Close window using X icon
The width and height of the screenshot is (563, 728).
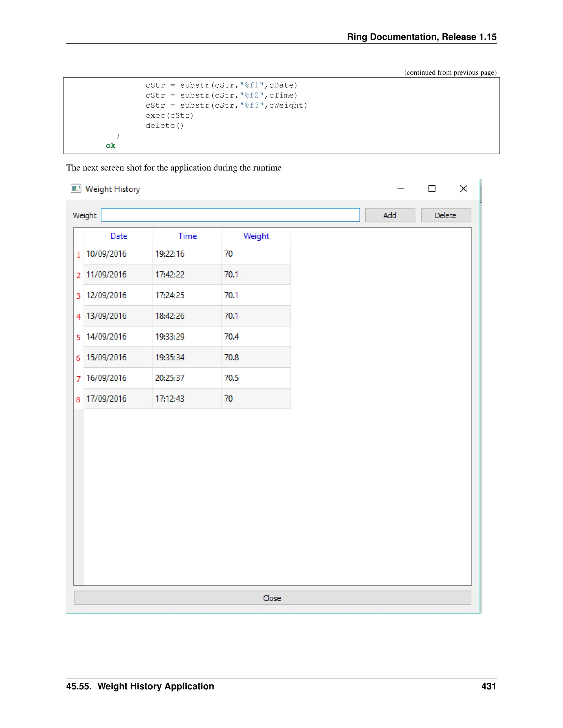[463, 189]
